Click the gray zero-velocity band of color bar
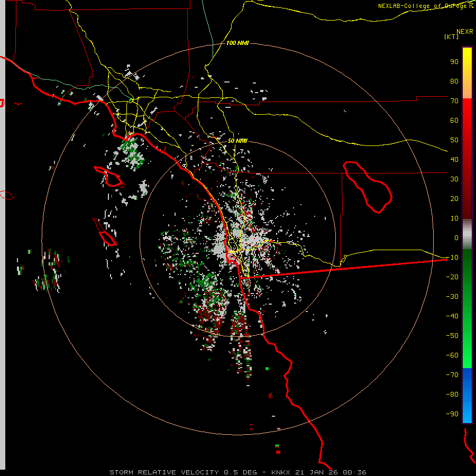The height and width of the screenshot is (476, 476). [x=467, y=234]
